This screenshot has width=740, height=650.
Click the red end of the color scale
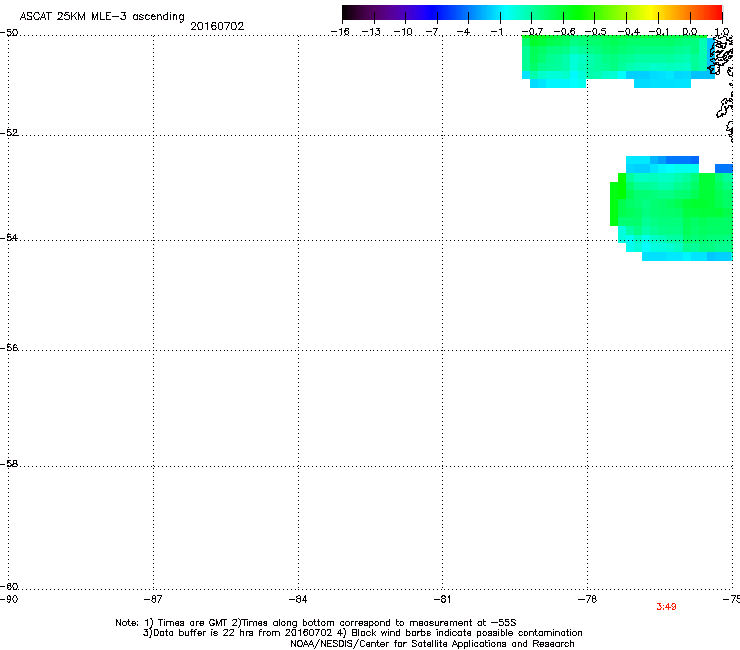713,12
